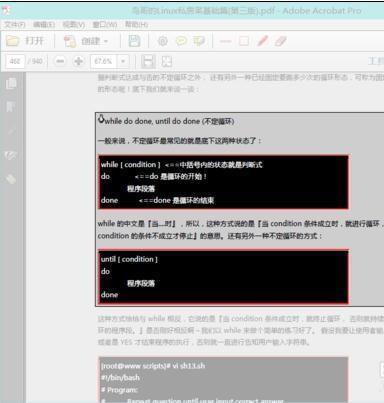Image resolution: width=384 pixels, height=403 pixels.
Task: Select the red pencil drawing tool
Action: coord(262,41)
